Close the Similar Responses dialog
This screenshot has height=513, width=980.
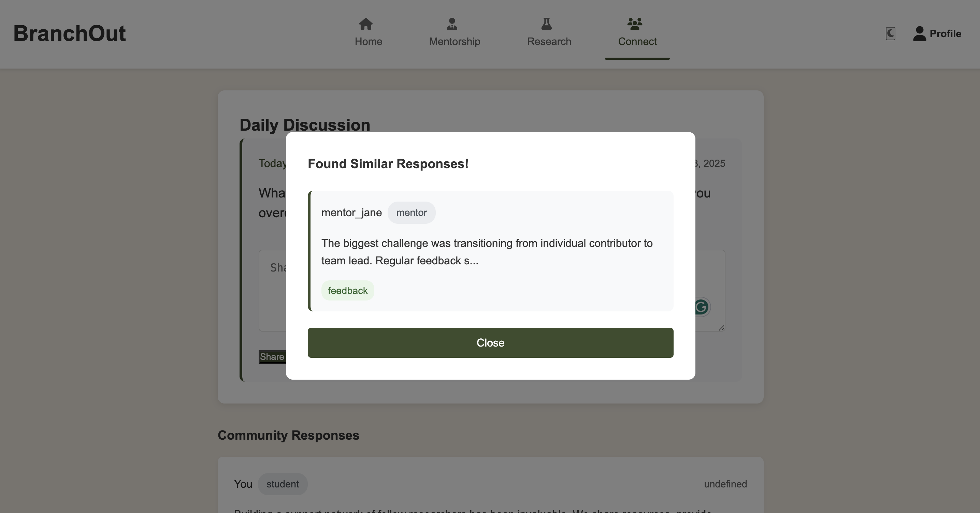pyautogui.click(x=490, y=343)
